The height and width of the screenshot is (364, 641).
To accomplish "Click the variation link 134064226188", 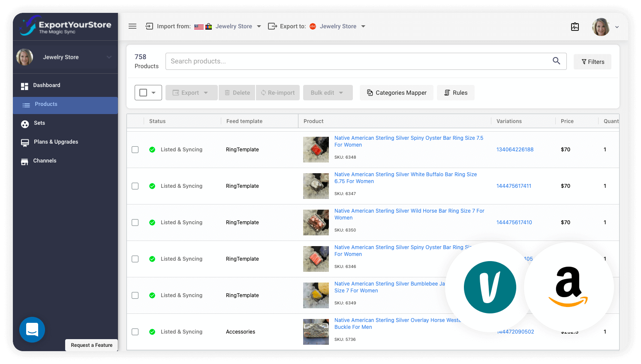I will point(515,149).
